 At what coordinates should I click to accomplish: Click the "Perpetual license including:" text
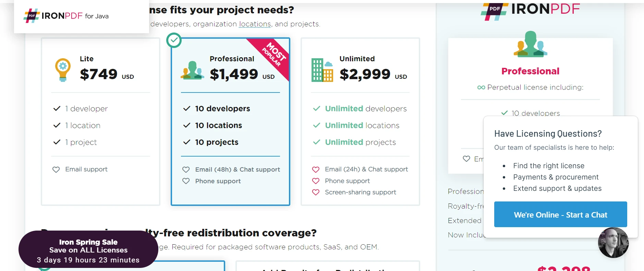(535, 87)
